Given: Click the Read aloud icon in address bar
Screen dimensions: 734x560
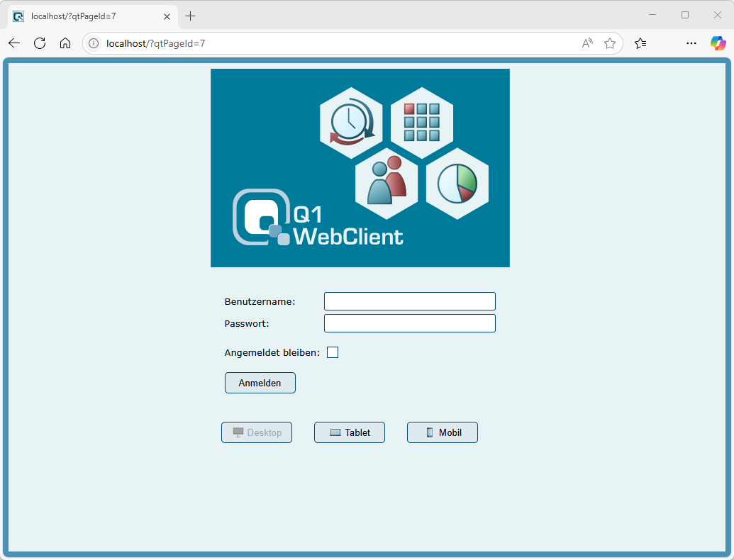Looking at the screenshot, I should (x=587, y=43).
